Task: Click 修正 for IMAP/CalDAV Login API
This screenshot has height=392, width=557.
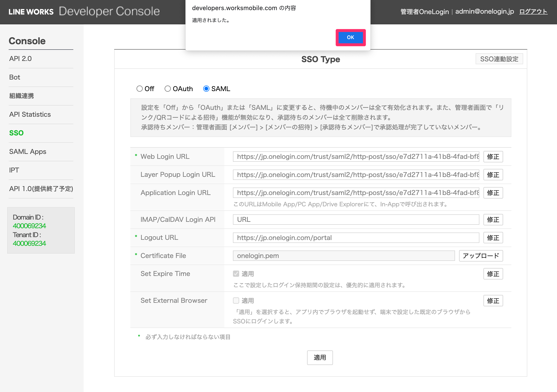Action: pos(493,220)
